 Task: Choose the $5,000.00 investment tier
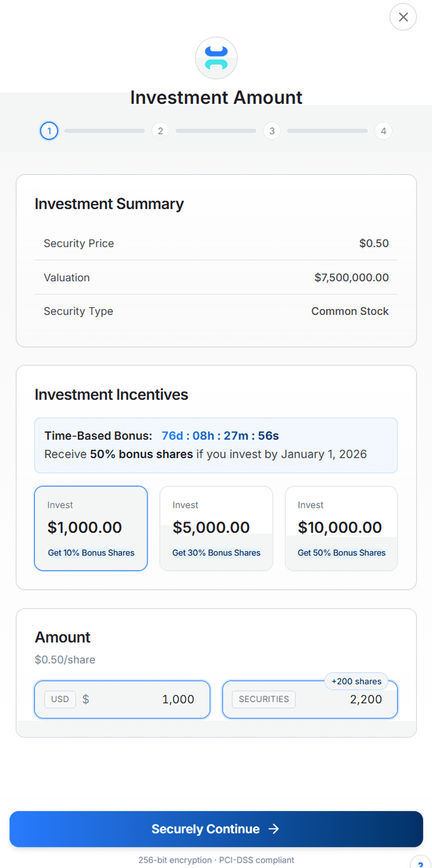coord(216,528)
